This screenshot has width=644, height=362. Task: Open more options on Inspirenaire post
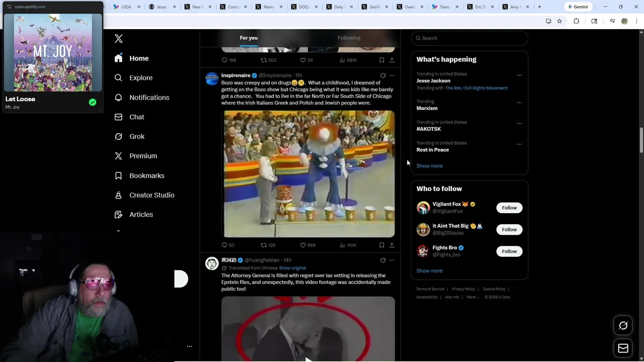coord(392,75)
